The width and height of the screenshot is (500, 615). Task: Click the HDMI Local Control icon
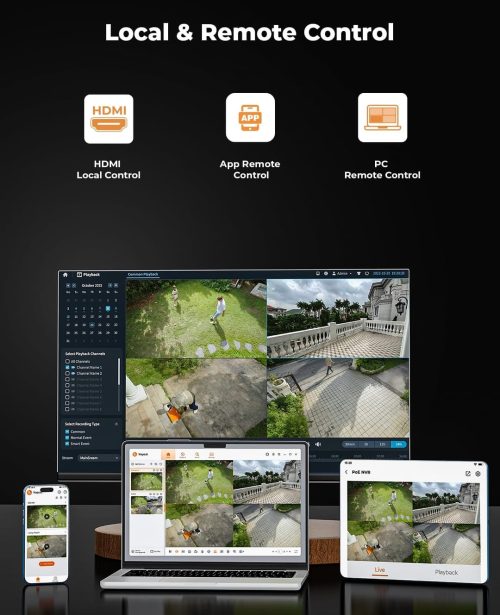point(109,119)
